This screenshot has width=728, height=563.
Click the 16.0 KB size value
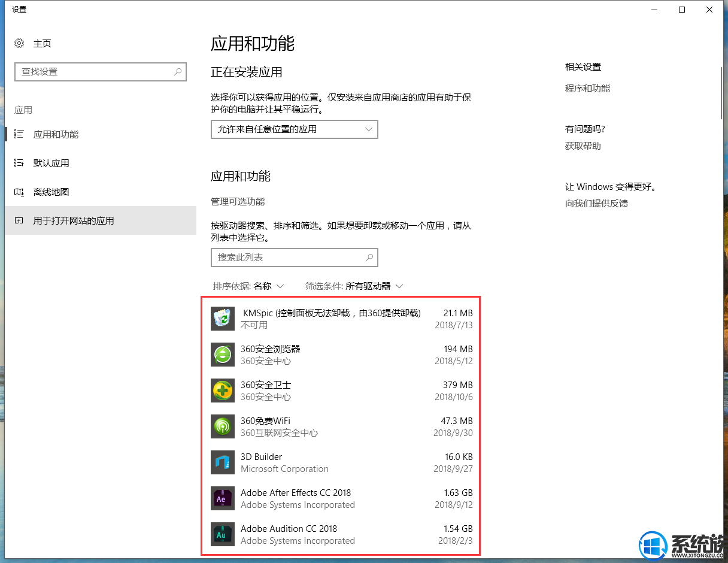pos(459,456)
